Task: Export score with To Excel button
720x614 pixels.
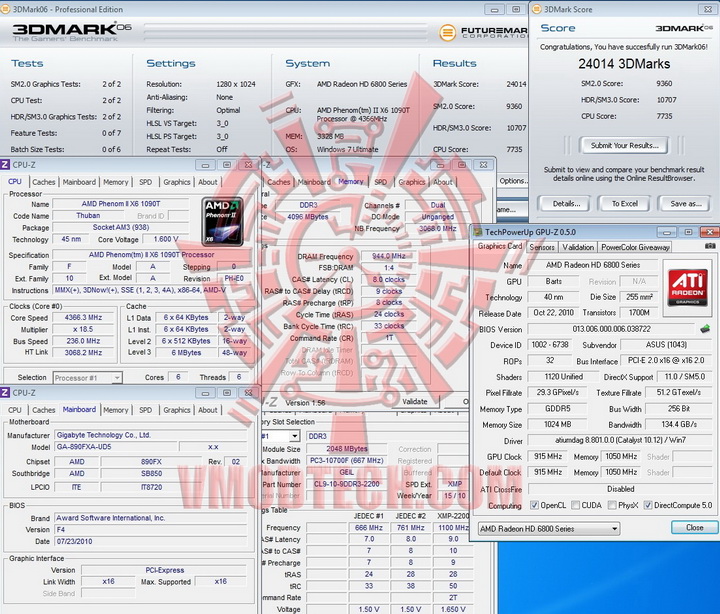Action: [624, 203]
